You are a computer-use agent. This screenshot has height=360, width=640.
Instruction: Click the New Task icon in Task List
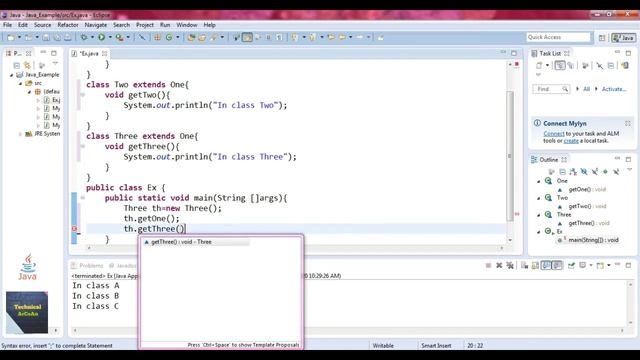pos(539,65)
